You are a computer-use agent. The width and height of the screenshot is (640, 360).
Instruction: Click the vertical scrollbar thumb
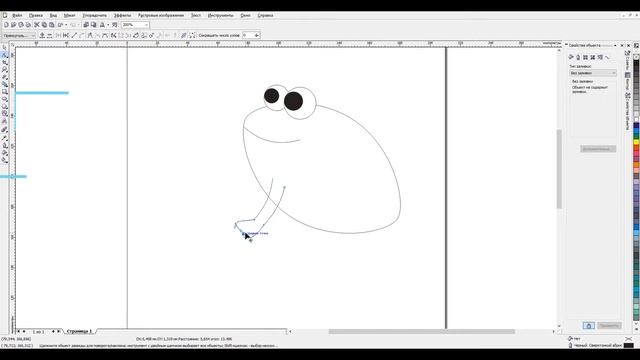[559, 169]
